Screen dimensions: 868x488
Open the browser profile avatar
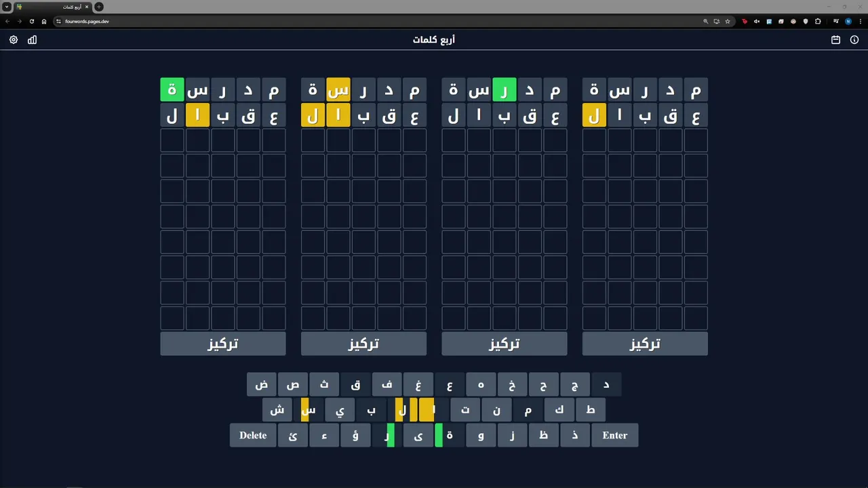pos(848,21)
